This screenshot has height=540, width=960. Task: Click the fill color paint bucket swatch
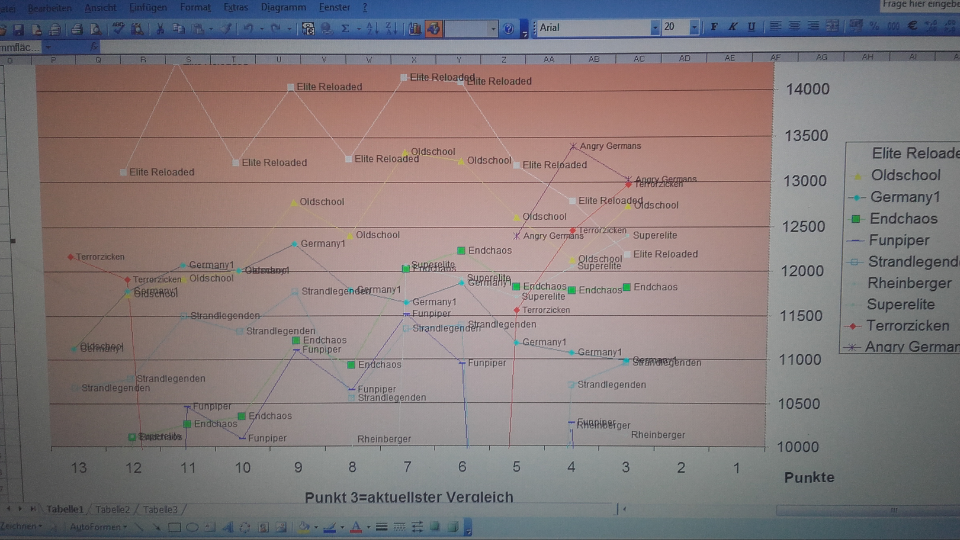pyautogui.click(x=302, y=527)
